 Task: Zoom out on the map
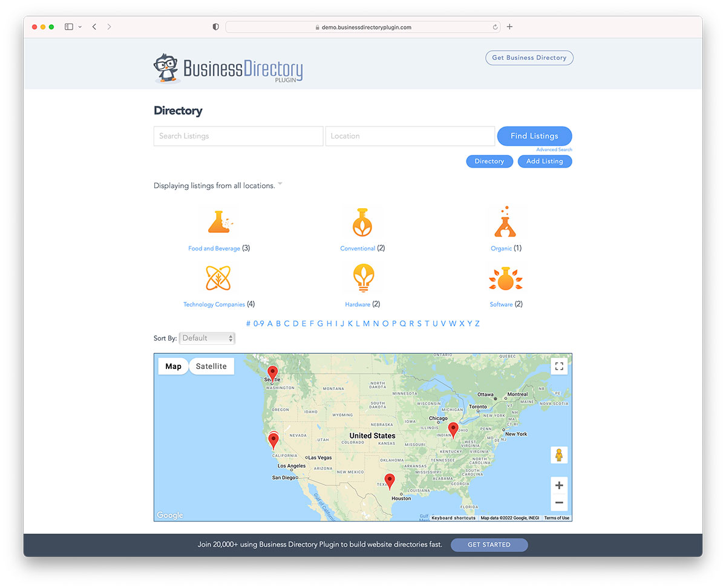[559, 503]
